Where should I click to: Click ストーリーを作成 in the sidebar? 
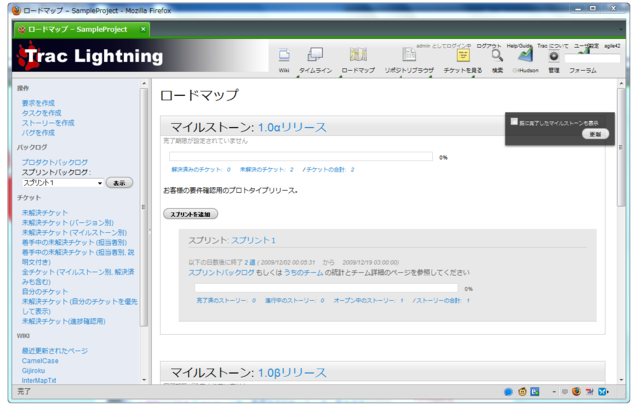pyautogui.click(x=48, y=122)
